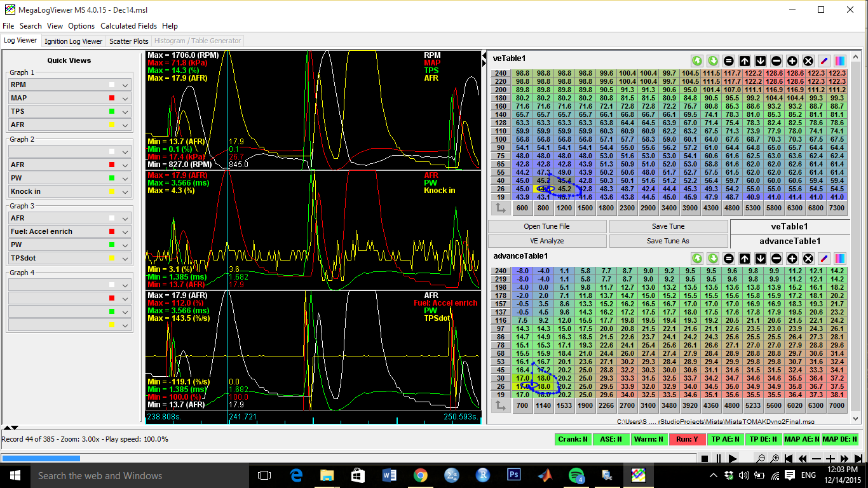
Task: Open the TPSdot field dropdown in Graph 3
Action: coord(125,258)
